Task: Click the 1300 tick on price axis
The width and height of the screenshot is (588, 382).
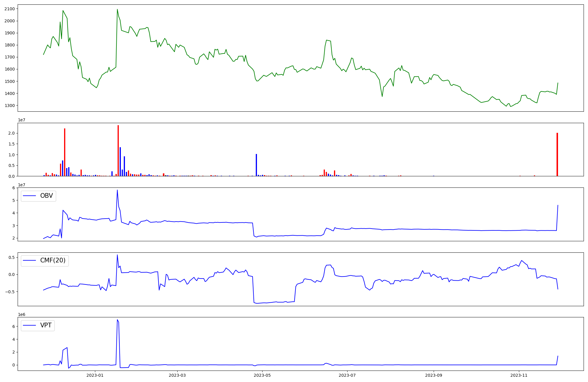Action: (9, 105)
